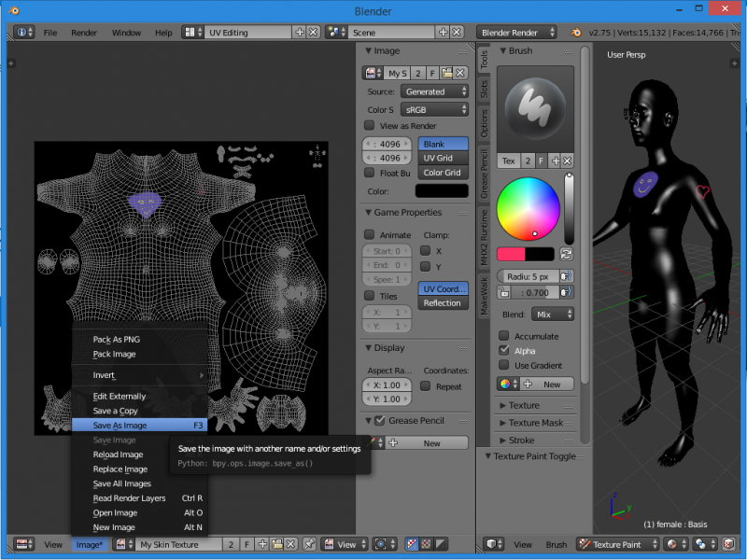747x560 pixels.
Task: Click New in the Grease Pencil panel
Action: coord(431,443)
